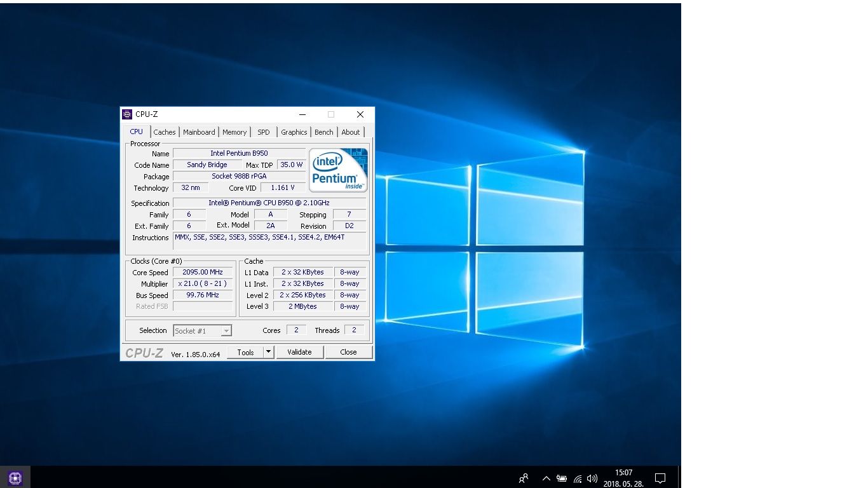Open the volume speaker icon
The width and height of the screenshot is (868, 488).
coord(592,478)
